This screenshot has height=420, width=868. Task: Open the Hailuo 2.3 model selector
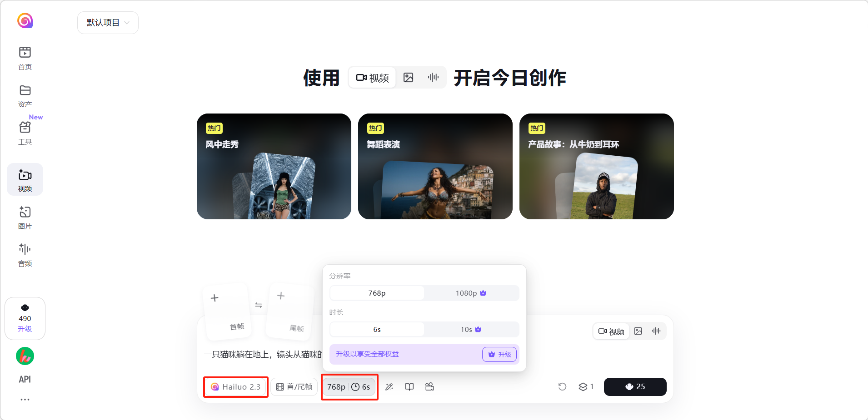tap(236, 387)
